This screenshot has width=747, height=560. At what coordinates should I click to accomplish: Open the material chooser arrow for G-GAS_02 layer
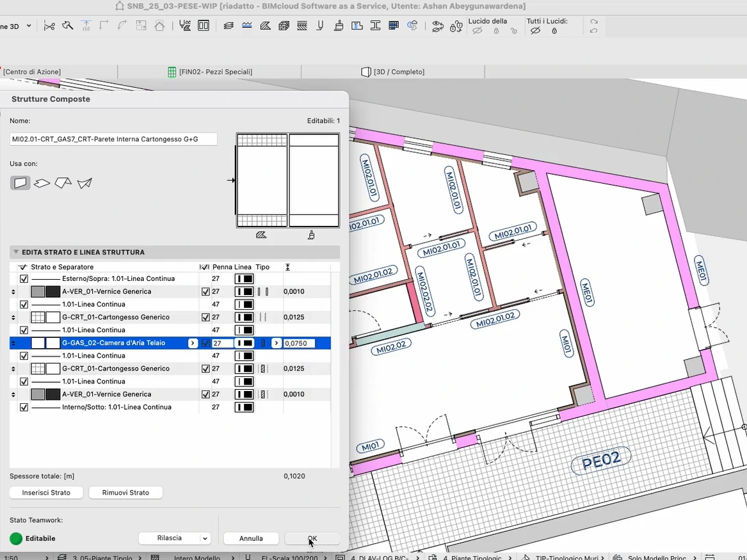[193, 343]
